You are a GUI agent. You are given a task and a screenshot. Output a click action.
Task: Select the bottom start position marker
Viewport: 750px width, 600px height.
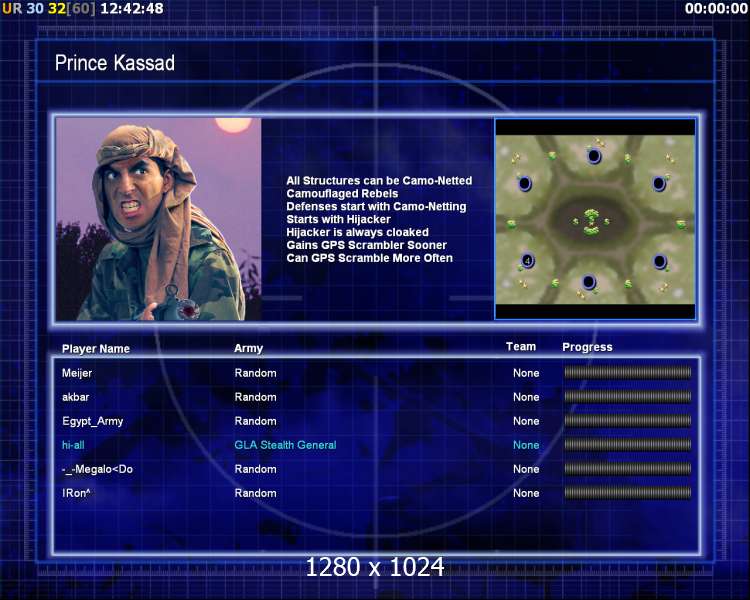[589, 282]
